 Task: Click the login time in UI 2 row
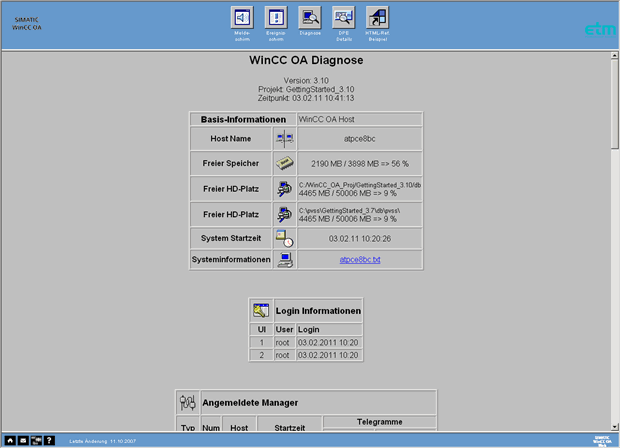tap(328, 355)
